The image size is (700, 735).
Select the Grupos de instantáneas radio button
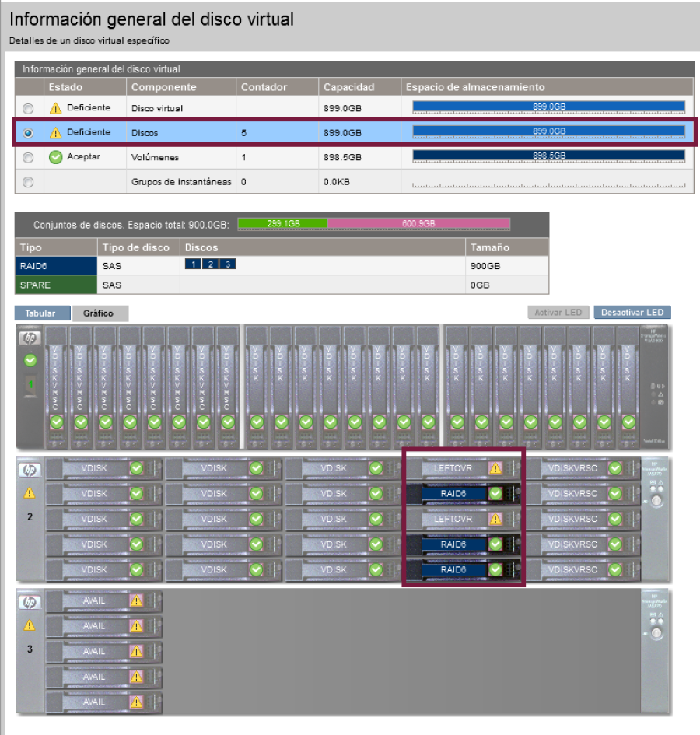[x=29, y=183]
